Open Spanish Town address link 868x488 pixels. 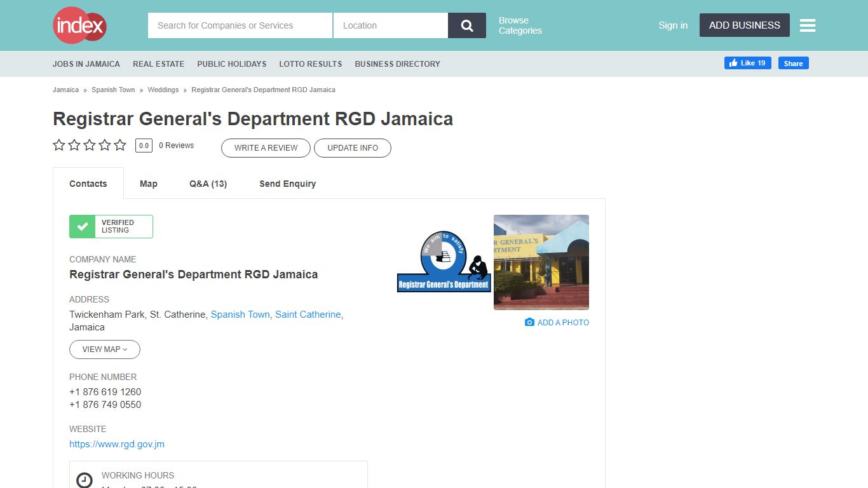(240, 315)
